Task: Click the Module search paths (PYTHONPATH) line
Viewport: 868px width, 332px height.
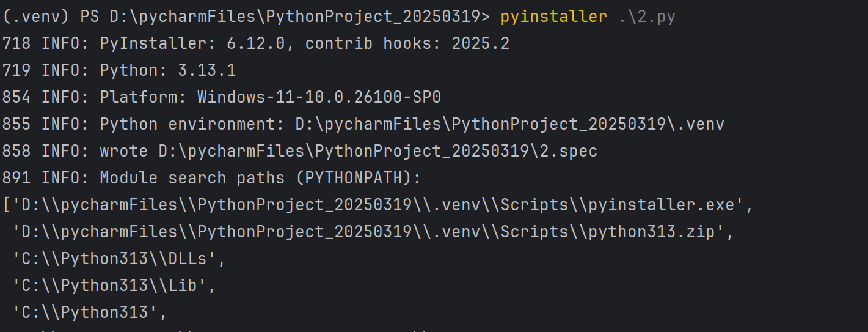Action: pyautogui.click(x=260, y=179)
